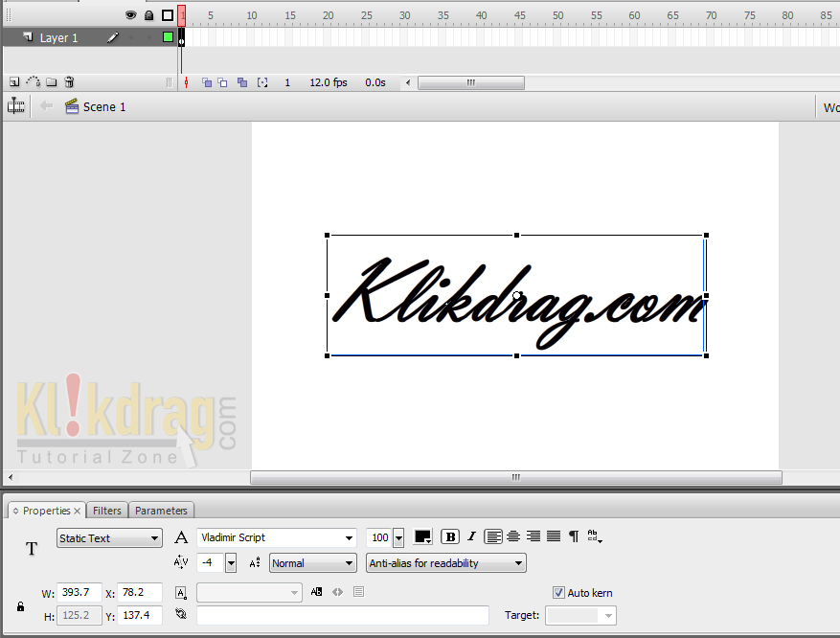This screenshot has height=638, width=840.
Task: Open the Static Text type dropdown
Action: coord(109,537)
